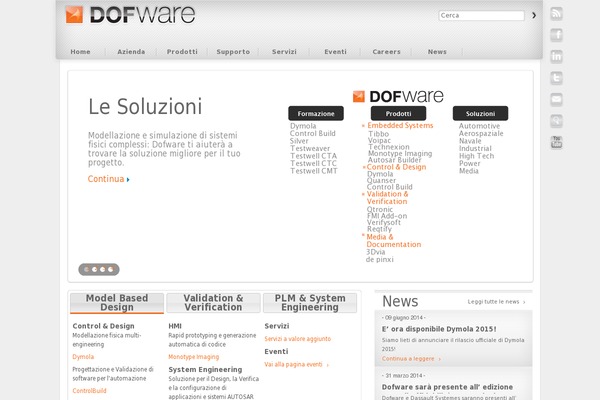Screen dimensions: 600x400
Task: Select Autosar Builder in products list
Action: [395, 160]
